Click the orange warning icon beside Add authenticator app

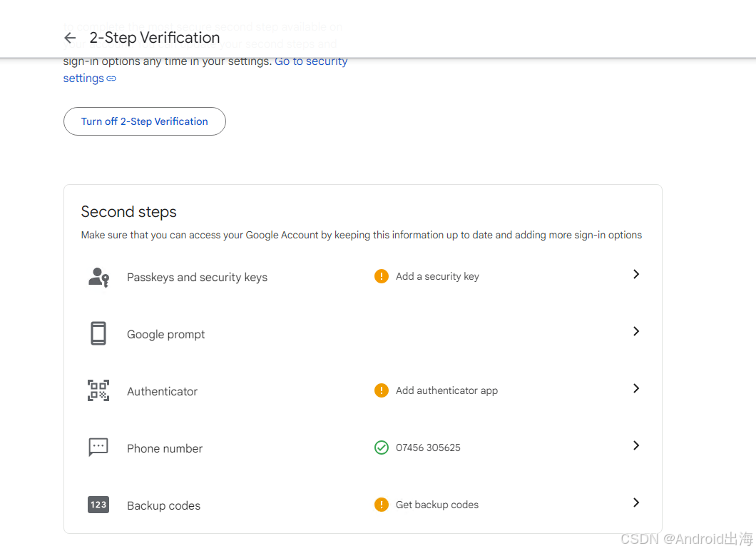coord(382,390)
